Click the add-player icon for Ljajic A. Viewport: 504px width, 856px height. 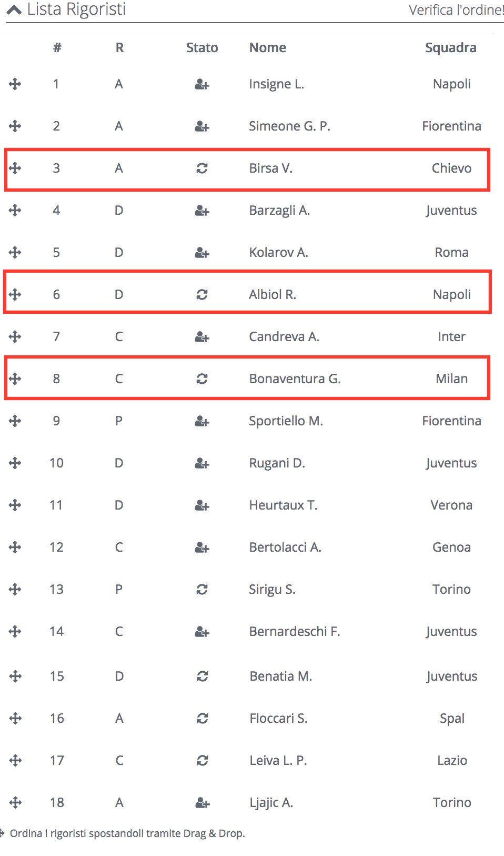pyautogui.click(x=203, y=803)
